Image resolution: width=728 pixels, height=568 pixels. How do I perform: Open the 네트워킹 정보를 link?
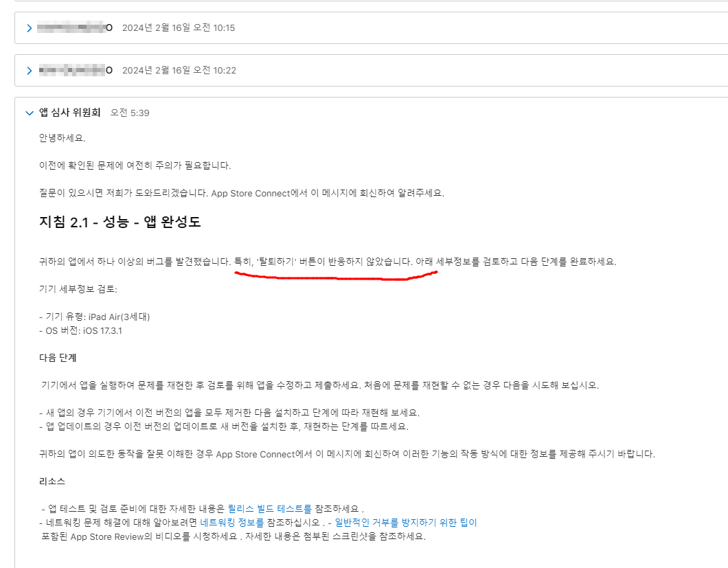tap(231, 523)
